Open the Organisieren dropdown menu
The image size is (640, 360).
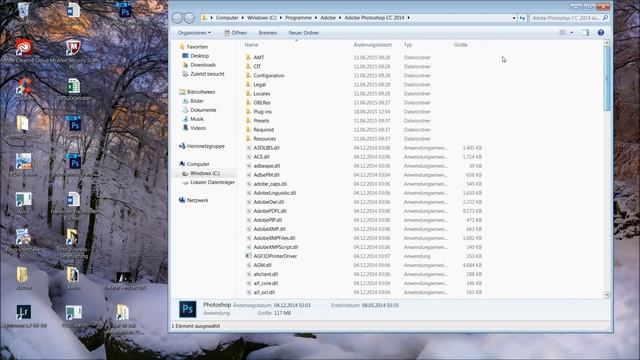(x=194, y=33)
